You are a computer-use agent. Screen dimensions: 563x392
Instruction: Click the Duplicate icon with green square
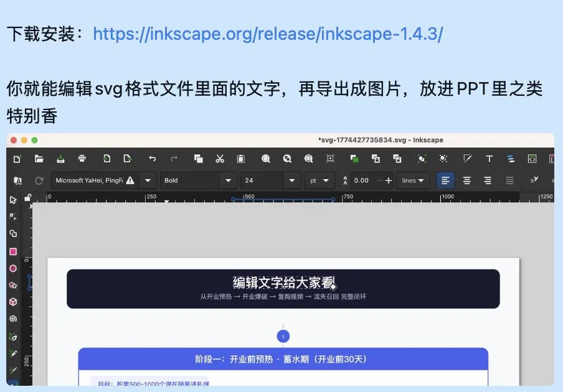coord(354,159)
